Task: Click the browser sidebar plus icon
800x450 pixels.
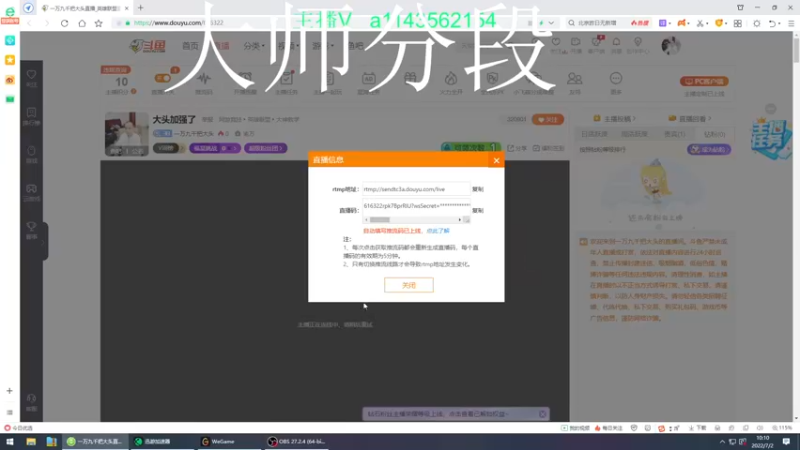Action: [9, 391]
